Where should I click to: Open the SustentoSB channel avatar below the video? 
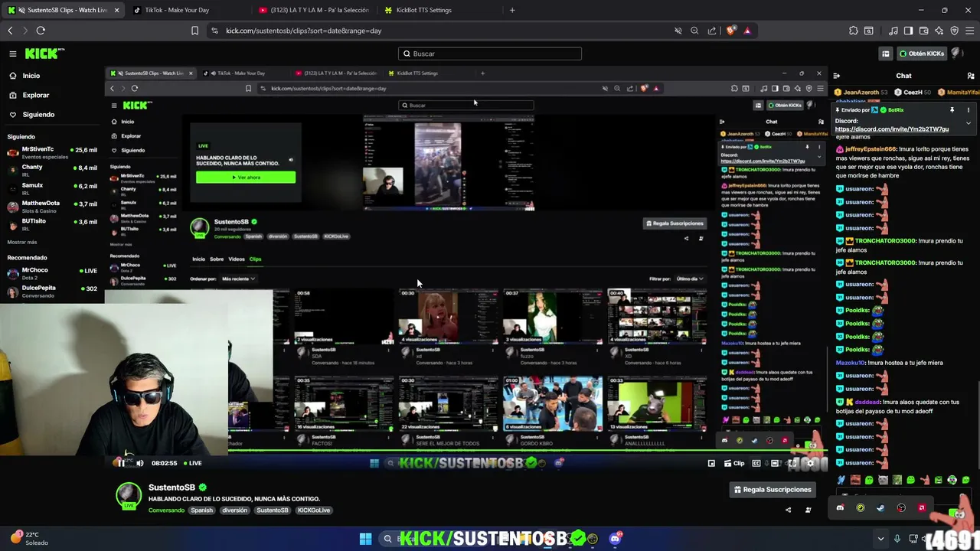pos(129,495)
